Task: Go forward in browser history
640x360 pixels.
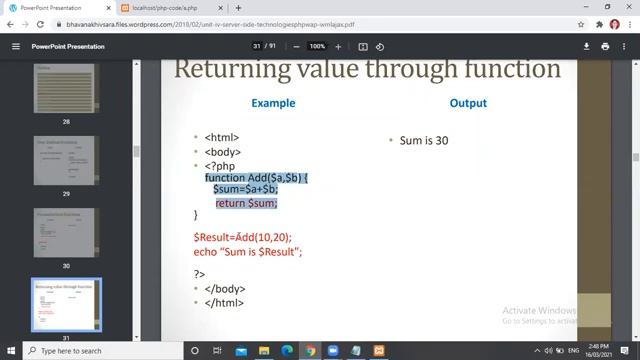Action: pyautogui.click(x=25, y=24)
